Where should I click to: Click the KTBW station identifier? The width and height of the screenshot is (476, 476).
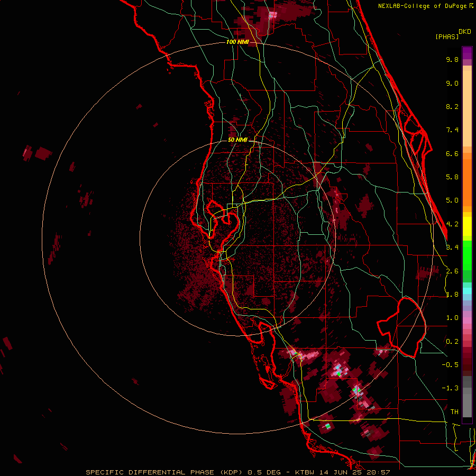coord(305,472)
